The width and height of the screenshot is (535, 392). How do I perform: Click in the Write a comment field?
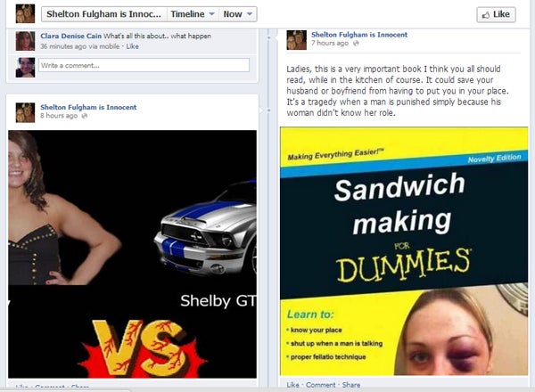point(144,65)
